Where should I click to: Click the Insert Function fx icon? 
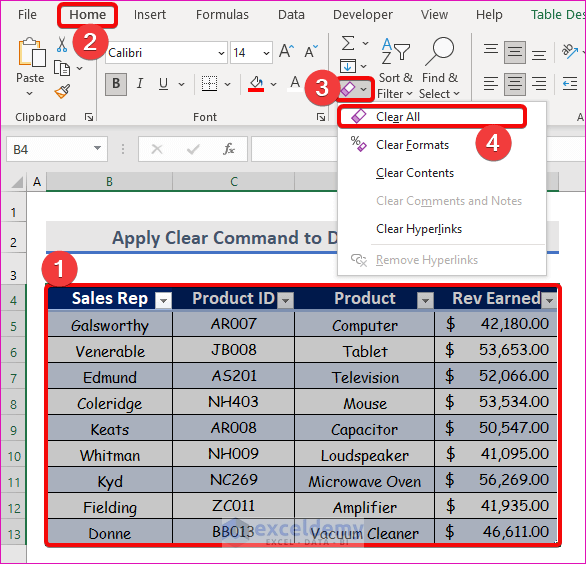[x=229, y=150]
